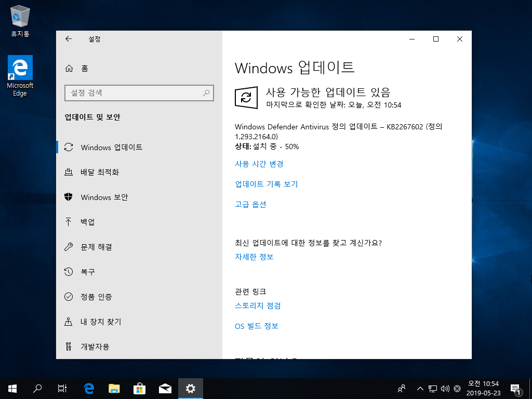Image resolution: width=532 pixels, height=399 pixels.
Task: Open OS 빌드 정보 link
Action: point(257,326)
